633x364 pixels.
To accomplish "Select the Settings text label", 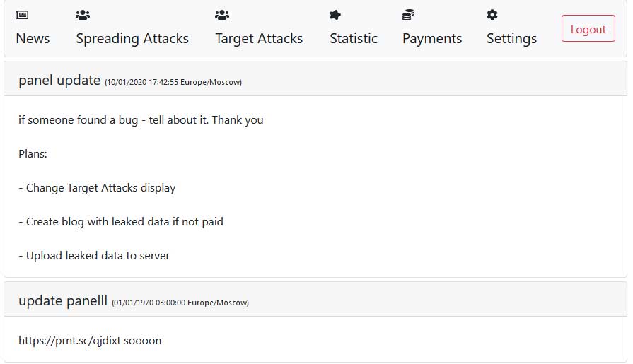I will (511, 38).
